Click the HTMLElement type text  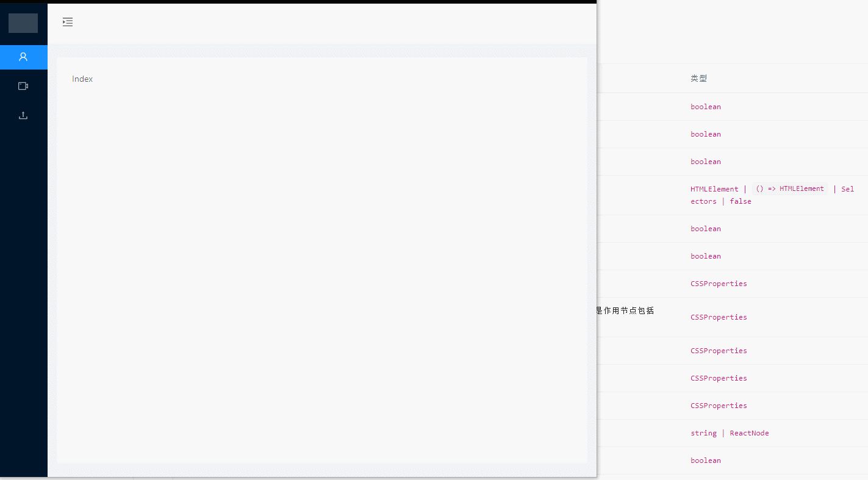[x=714, y=189]
